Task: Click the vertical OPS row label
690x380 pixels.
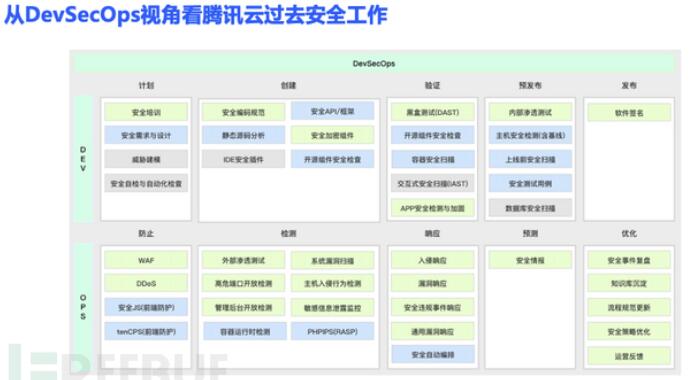Action: coord(83,307)
